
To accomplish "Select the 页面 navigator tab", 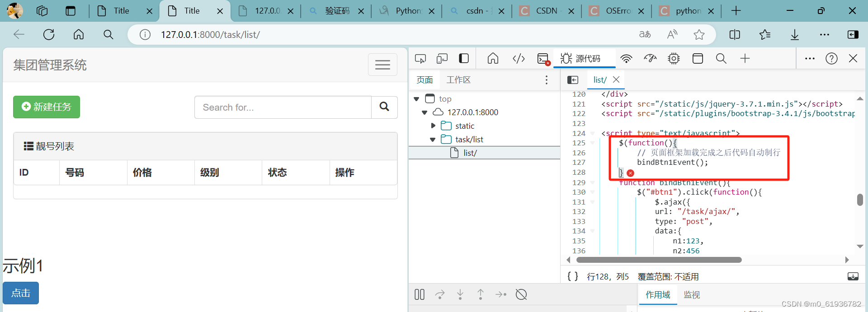I will tap(425, 80).
